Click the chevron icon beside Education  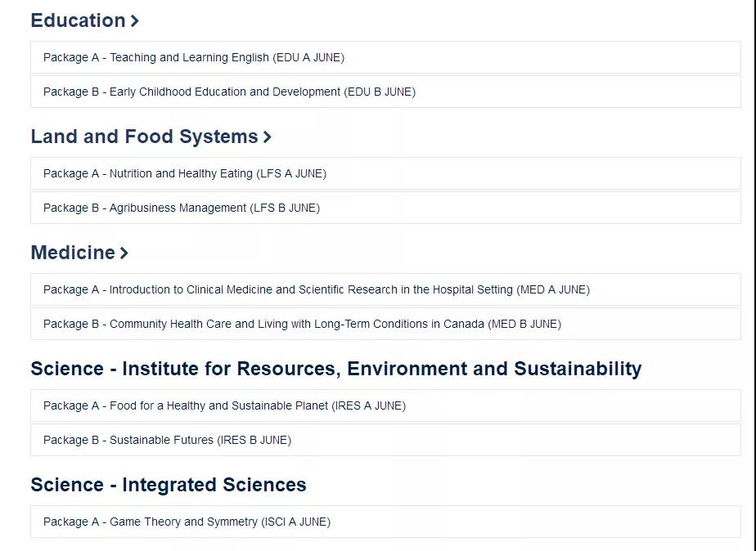[x=135, y=20]
